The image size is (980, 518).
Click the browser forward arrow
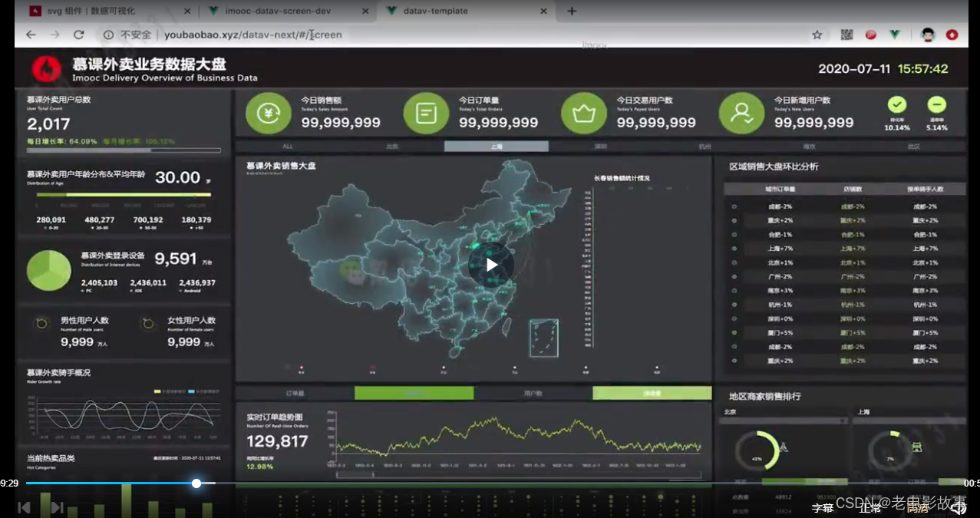(x=54, y=35)
